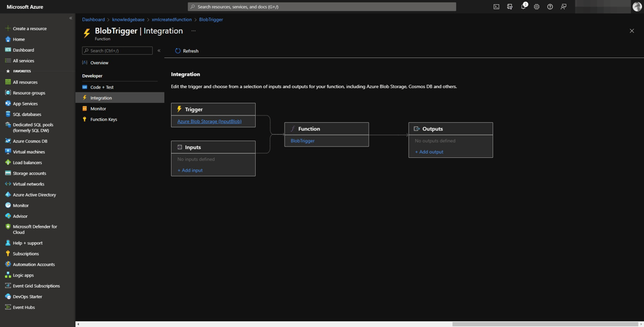Open Azure Blob Storage (InputBlob) trigger link
Screen dimensions: 644x327
[x=210, y=121]
